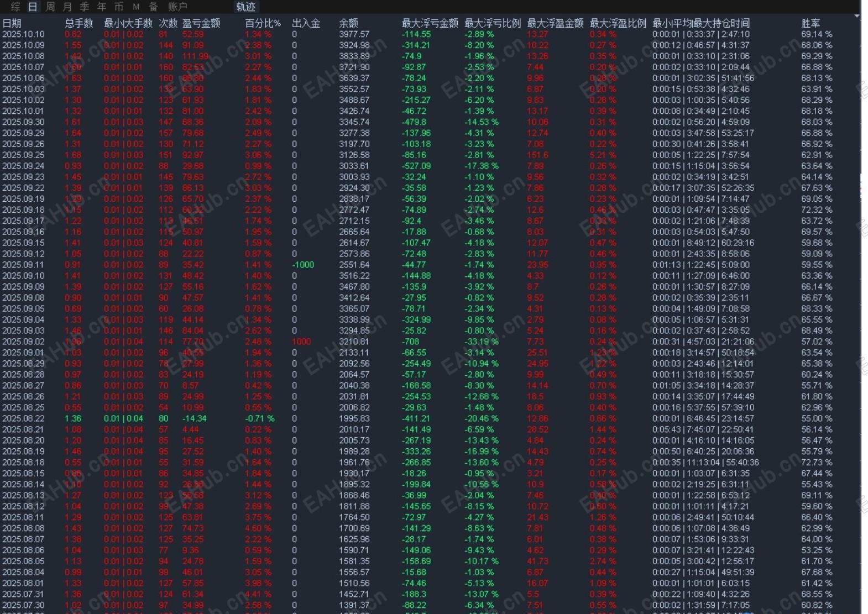868x614 pixels.
Task: Select the floating profit ratio 5.21 %
Action: pyautogui.click(x=603, y=155)
